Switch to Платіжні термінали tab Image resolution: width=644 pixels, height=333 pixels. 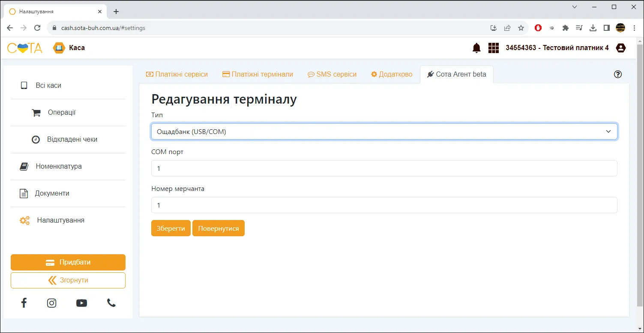[258, 74]
